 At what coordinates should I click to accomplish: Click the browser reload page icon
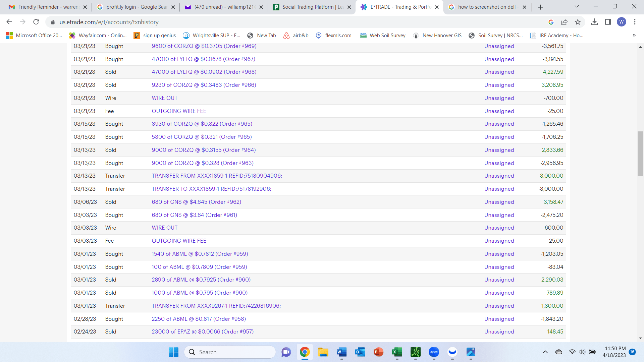(x=36, y=22)
